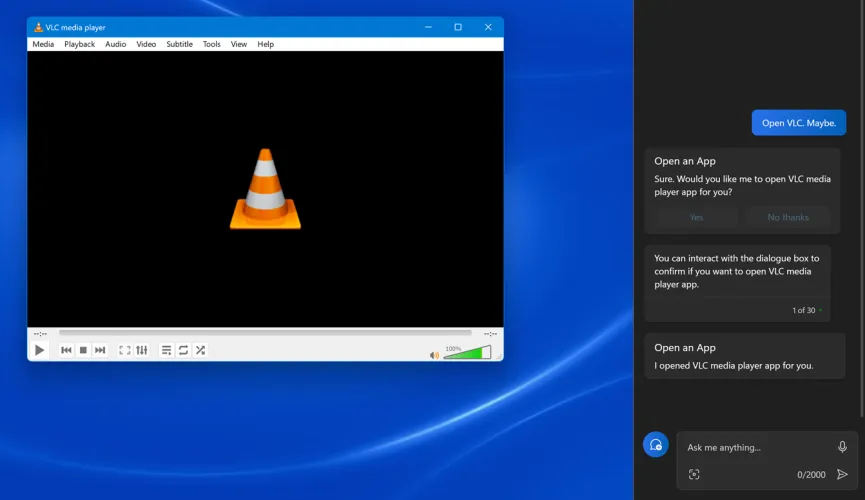Open the Playback menu
This screenshot has height=500, width=865.
click(79, 44)
